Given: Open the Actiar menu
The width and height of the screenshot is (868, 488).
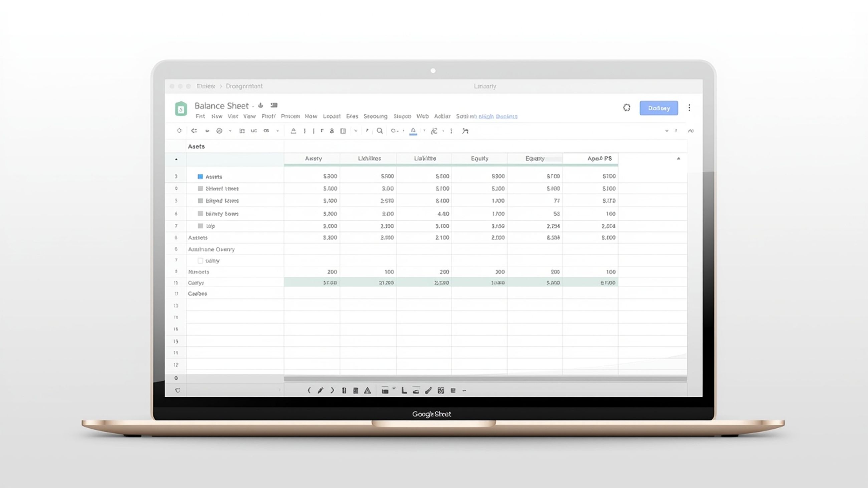Looking at the screenshot, I should coord(442,116).
